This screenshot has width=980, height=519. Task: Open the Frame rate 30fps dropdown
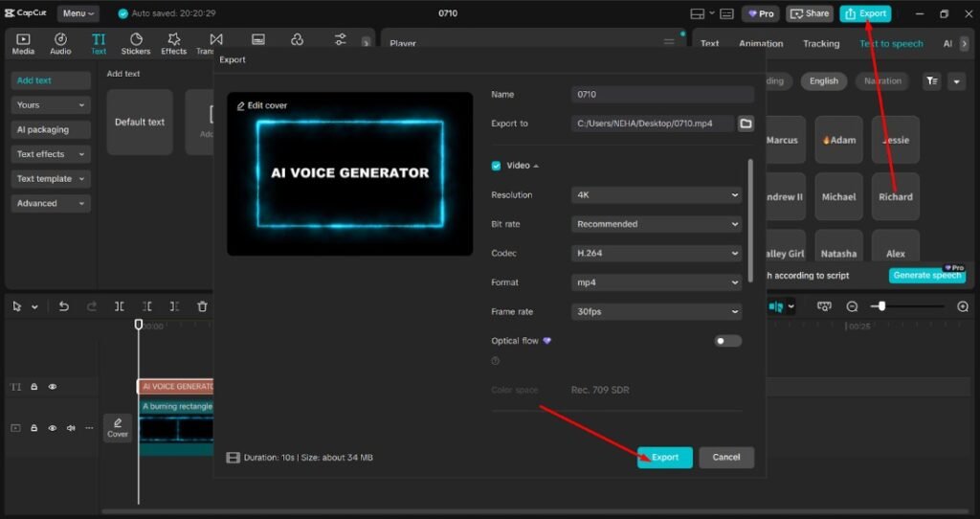[657, 312]
